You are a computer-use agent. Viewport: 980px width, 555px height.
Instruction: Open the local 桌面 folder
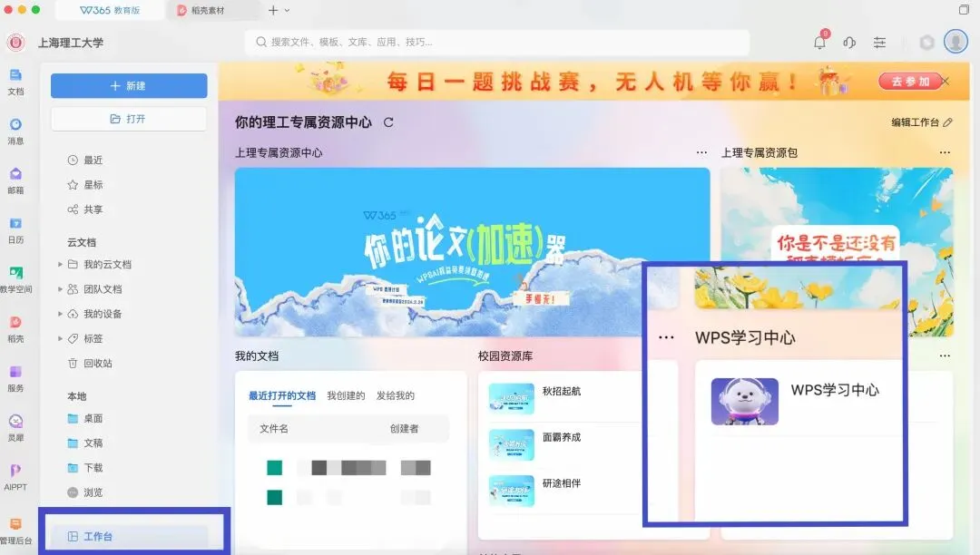[x=85, y=418]
